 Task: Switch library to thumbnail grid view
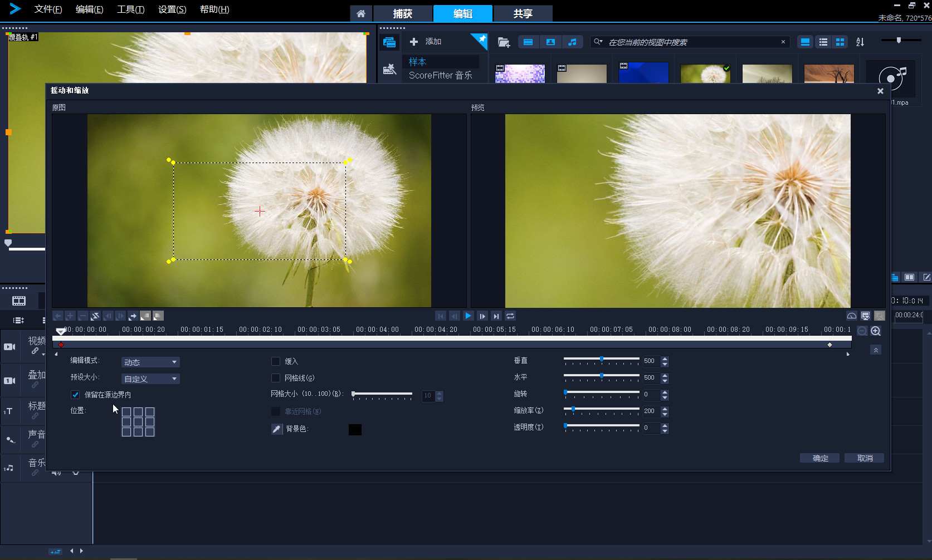coord(840,42)
